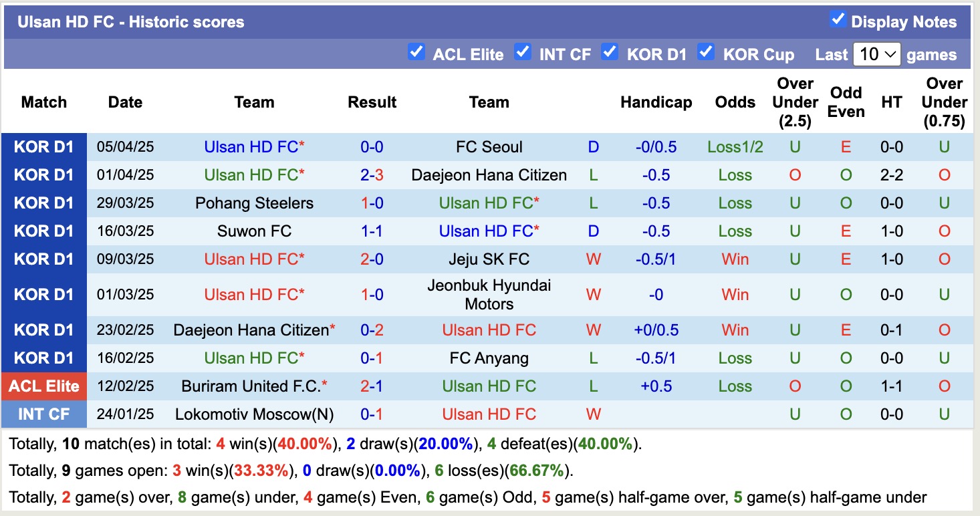Click Pohang Steelers team name
This screenshot has height=516, width=980.
click(x=253, y=203)
